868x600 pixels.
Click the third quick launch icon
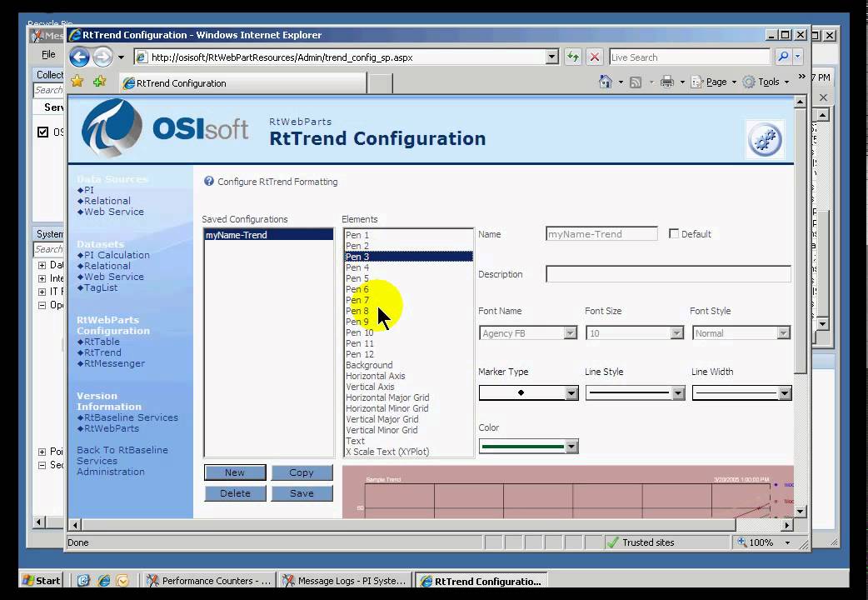coord(122,581)
